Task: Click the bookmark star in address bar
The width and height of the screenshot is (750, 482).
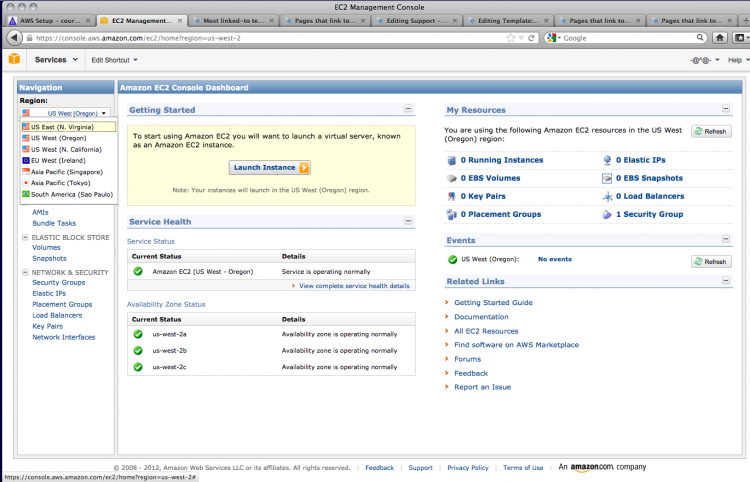Action: pyautogui.click(x=510, y=38)
